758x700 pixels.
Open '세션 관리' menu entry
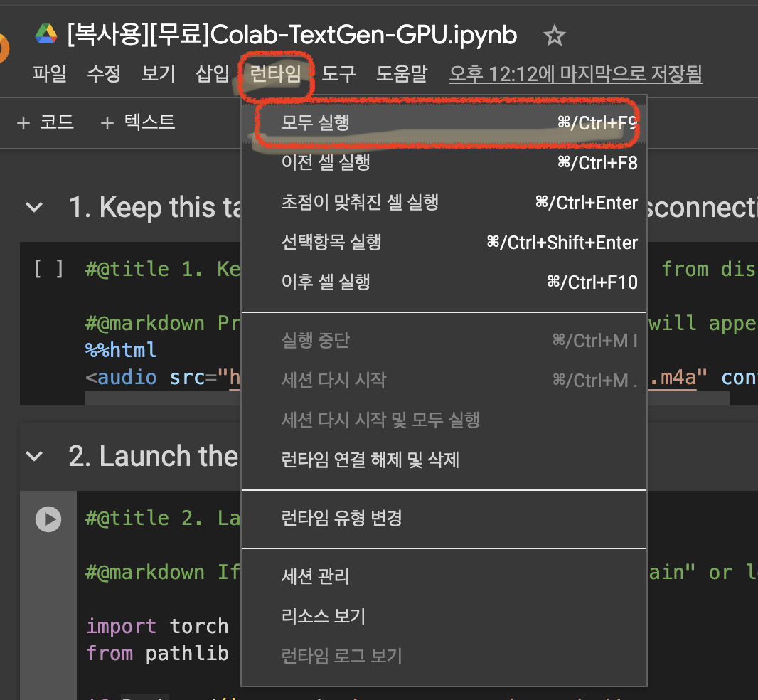pyautogui.click(x=444, y=577)
